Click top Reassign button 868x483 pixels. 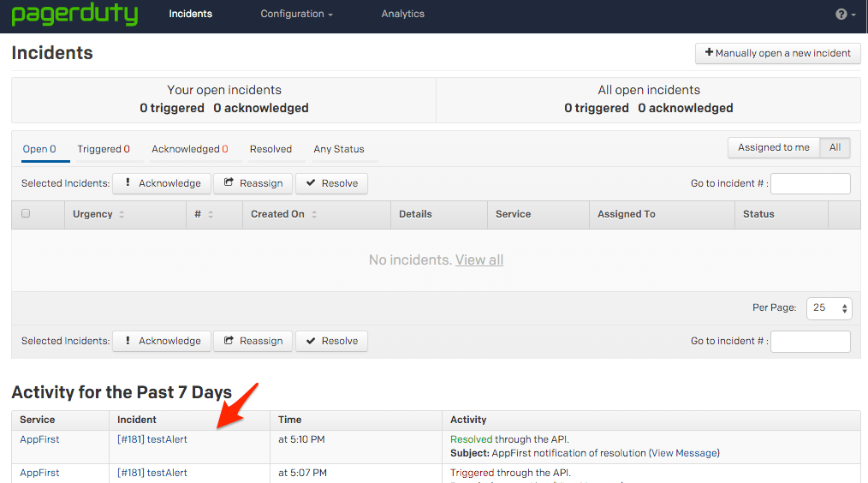coord(253,183)
